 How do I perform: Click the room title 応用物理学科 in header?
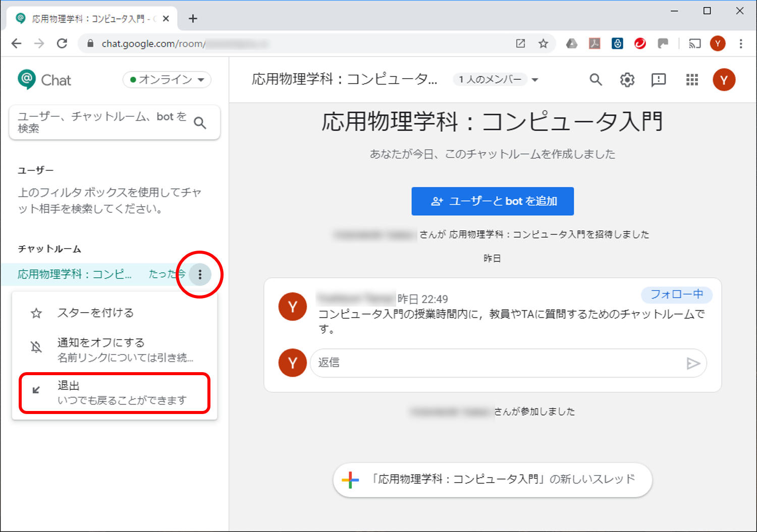pyautogui.click(x=345, y=80)
